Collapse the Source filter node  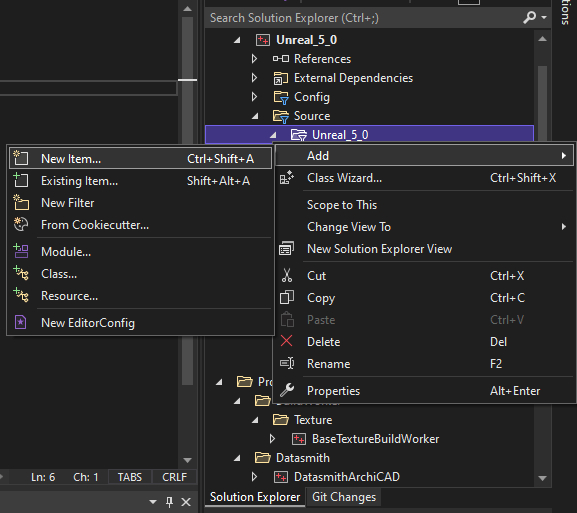click(255, 116)
